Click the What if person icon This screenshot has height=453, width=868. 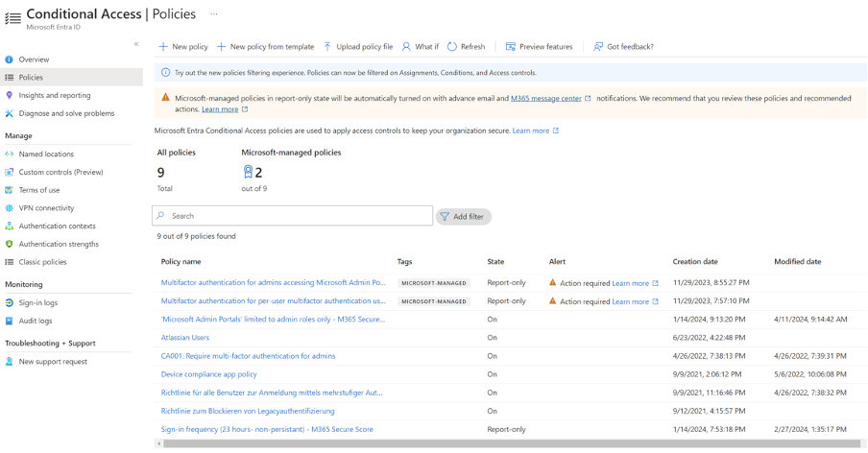pyautogui.click(x=406, y=47)
